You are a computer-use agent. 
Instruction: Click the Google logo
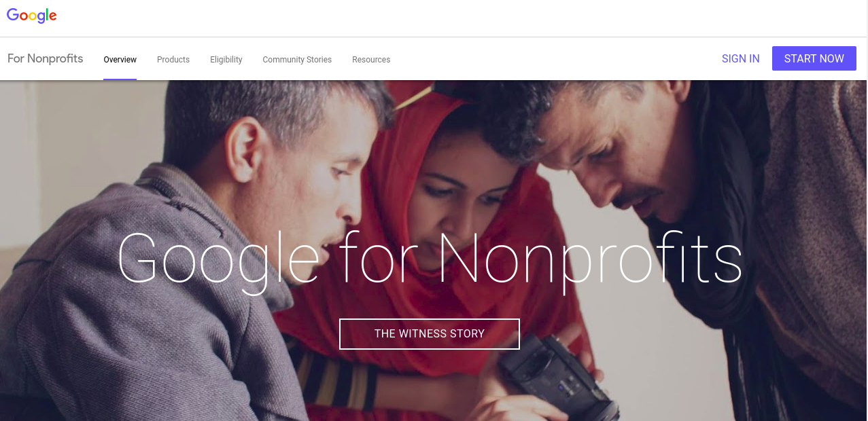[31, 16]
